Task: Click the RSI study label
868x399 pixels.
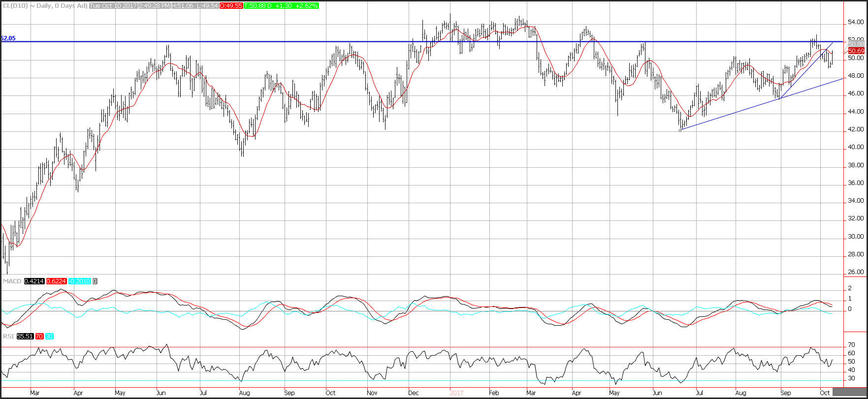Action: (8, 337)
